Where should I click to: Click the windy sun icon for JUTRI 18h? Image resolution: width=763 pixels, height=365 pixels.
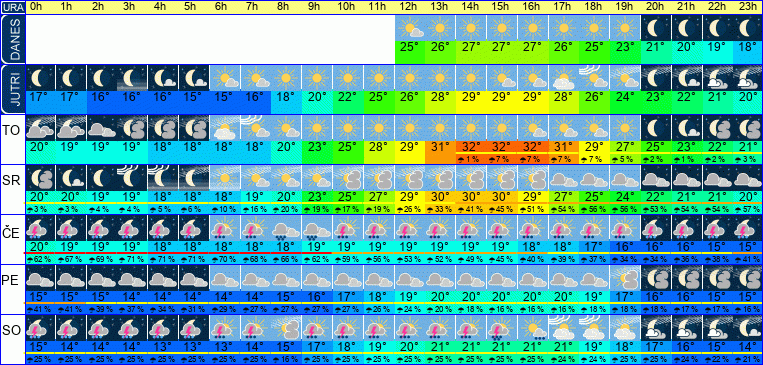(594, 78)
